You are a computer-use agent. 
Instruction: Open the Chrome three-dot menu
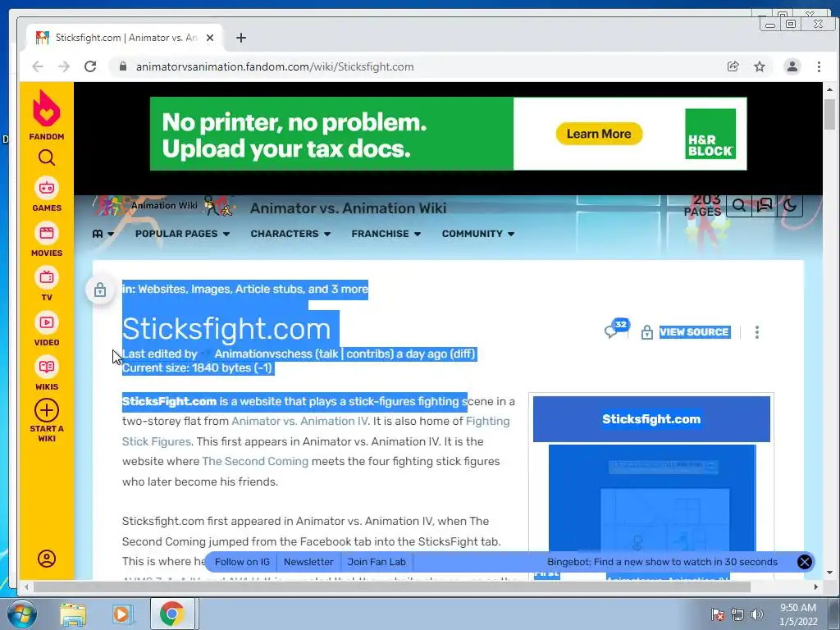pyautogui.click(x=819, y=66)
